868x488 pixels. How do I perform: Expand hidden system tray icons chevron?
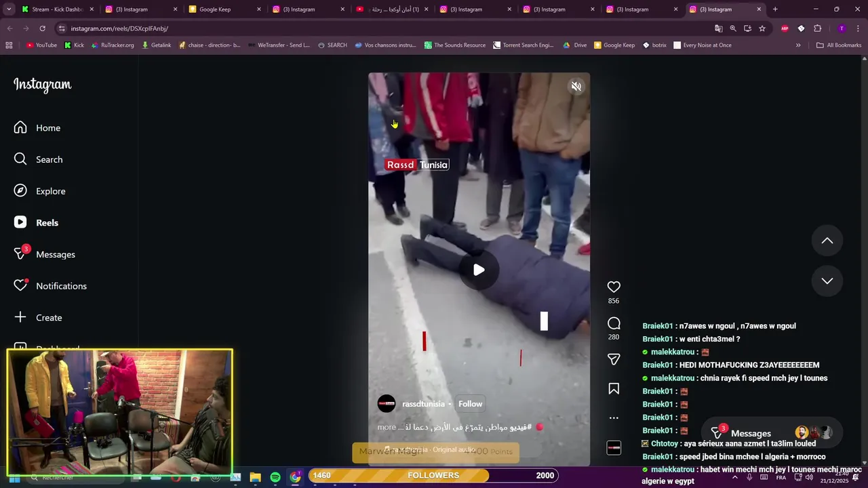click(x=735, y=478)
